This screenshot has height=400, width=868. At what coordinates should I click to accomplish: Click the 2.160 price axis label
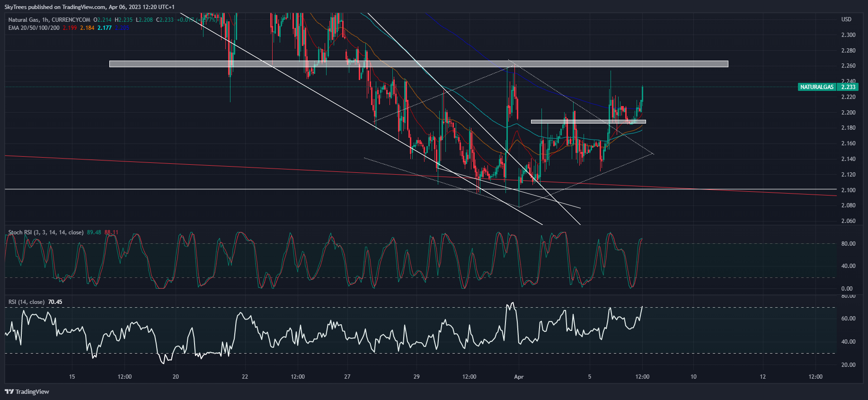point(848,143)
